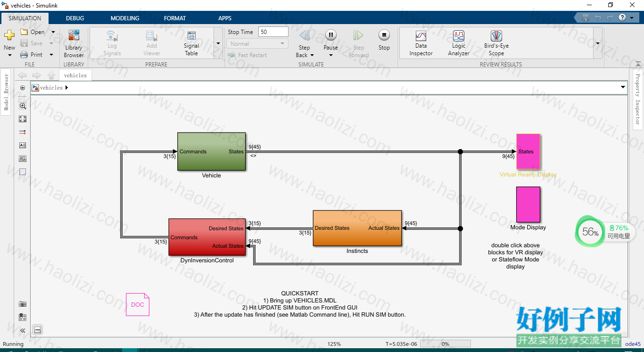Click the Help question mark icon
Image resolution: width=644 pixels, height=352 pixels.
click(x=622, y=17)
